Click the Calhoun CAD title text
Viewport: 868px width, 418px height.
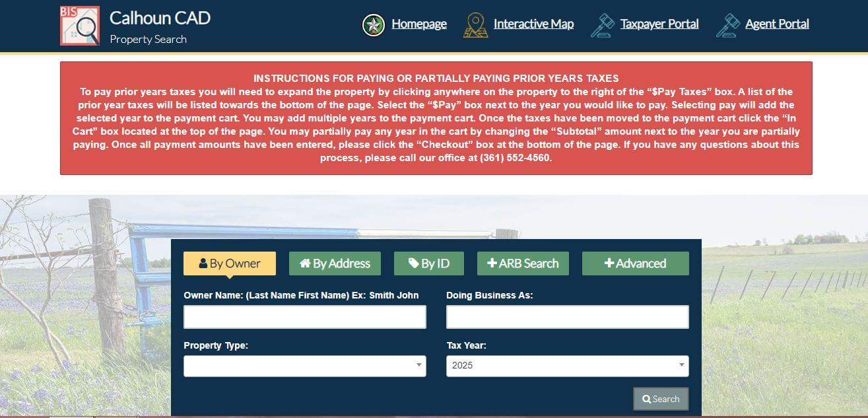[160, 18]
